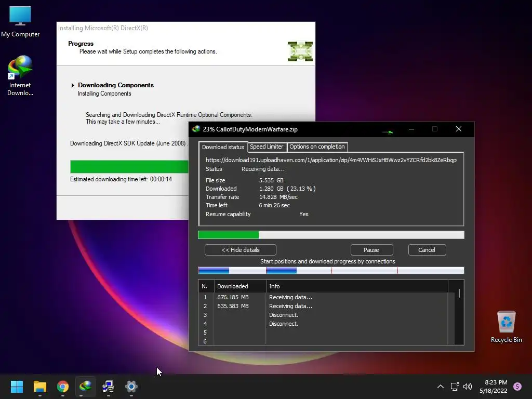
Task: Open File Explorer from the taskbar
Action: point(39,387)
